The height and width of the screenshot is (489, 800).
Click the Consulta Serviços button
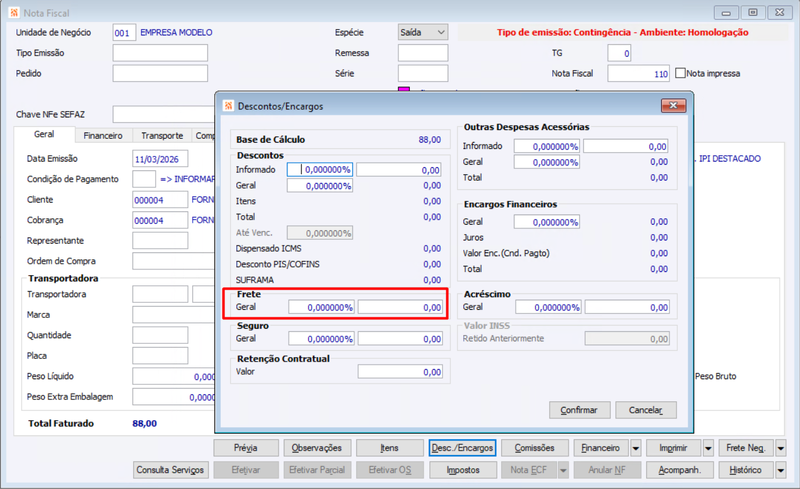[x=170, y=470]
